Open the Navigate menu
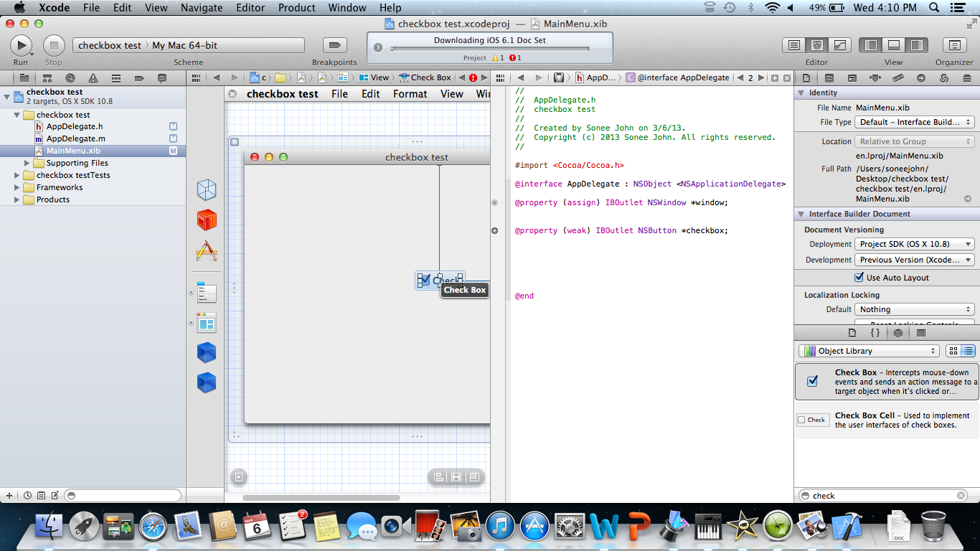 click(x=202, y=8)
